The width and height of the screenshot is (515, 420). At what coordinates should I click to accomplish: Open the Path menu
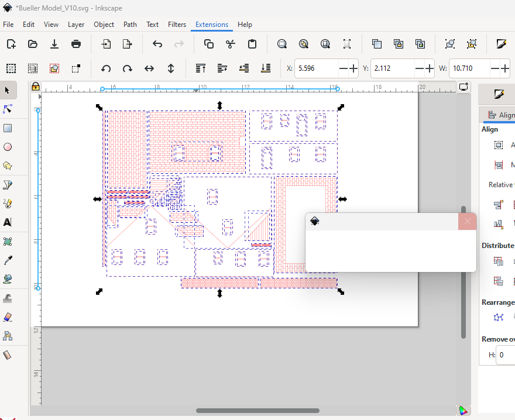click(130, 25)
